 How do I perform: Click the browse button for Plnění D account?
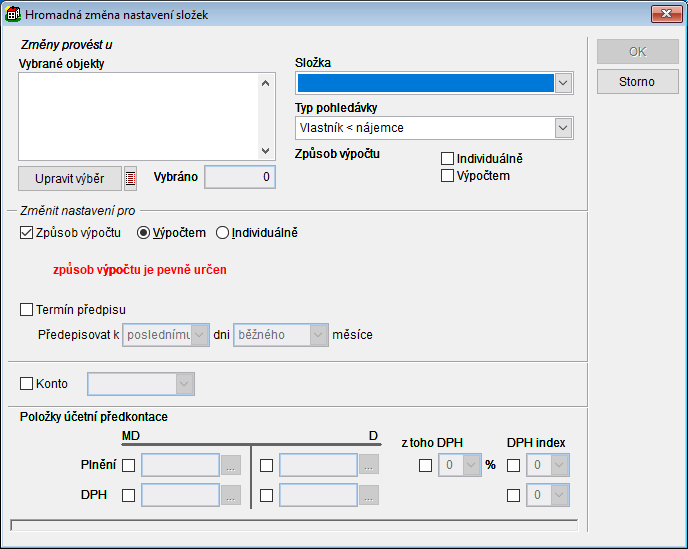[x=369, y=465]
